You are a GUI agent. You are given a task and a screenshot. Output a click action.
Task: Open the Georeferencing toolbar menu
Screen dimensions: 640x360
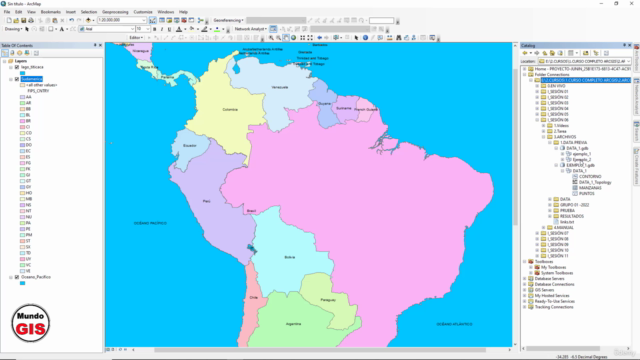tap(229, 20)
